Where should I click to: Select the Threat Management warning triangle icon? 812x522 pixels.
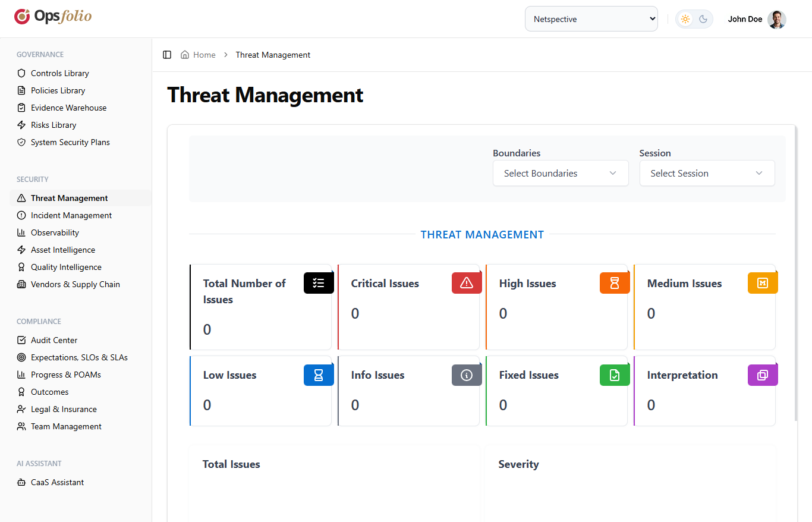[21, 197]
